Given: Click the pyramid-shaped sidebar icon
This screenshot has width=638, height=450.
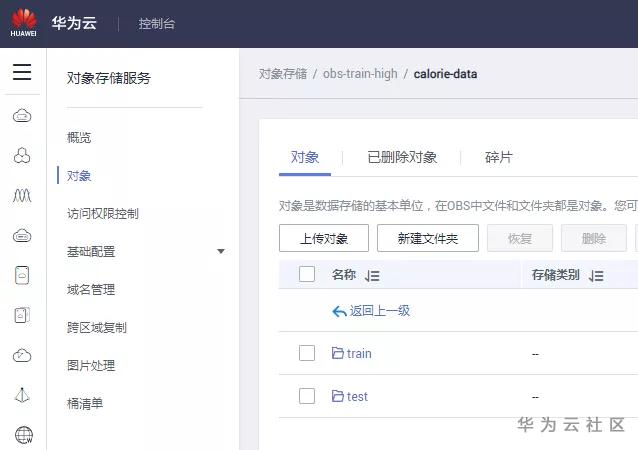Looking at the screenshot, I should [x=22, y=395].
